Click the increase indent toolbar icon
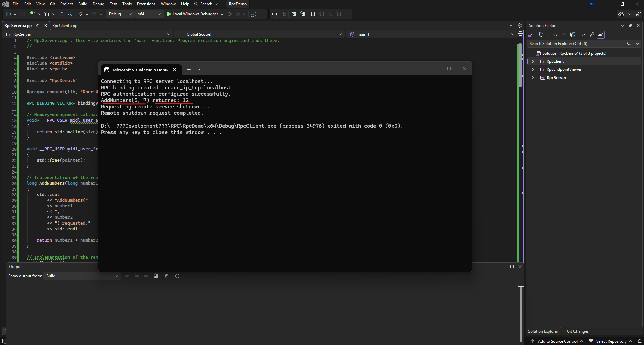This screenshot has height=345, width=644. 302,14
